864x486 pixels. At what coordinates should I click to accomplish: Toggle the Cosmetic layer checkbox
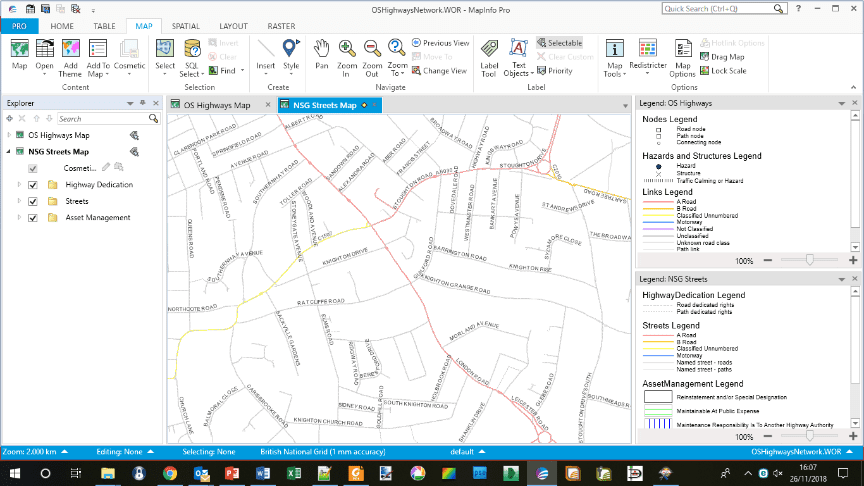[33, 168]
